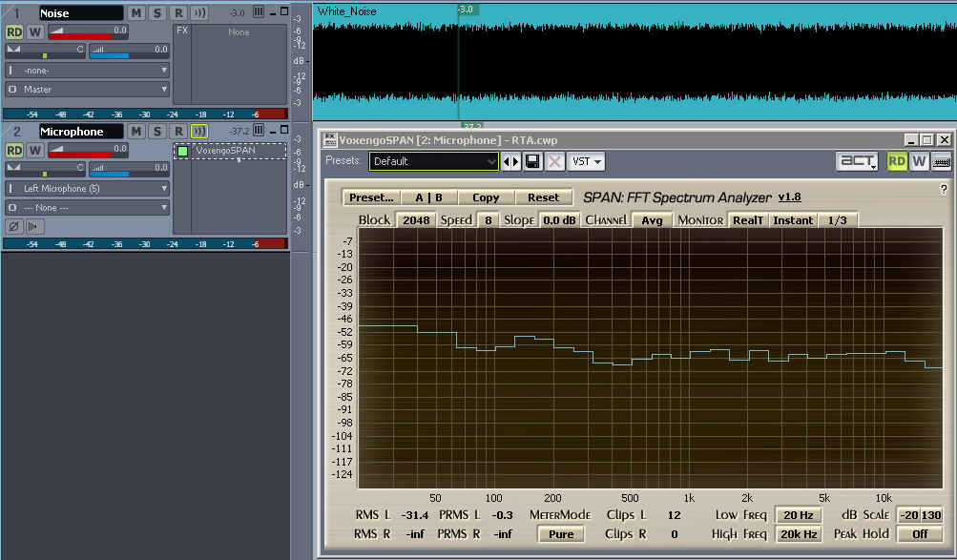Enable automation write W in SPAN window
The width and height of the screenshot is (957, 560).
pos(919,161)
